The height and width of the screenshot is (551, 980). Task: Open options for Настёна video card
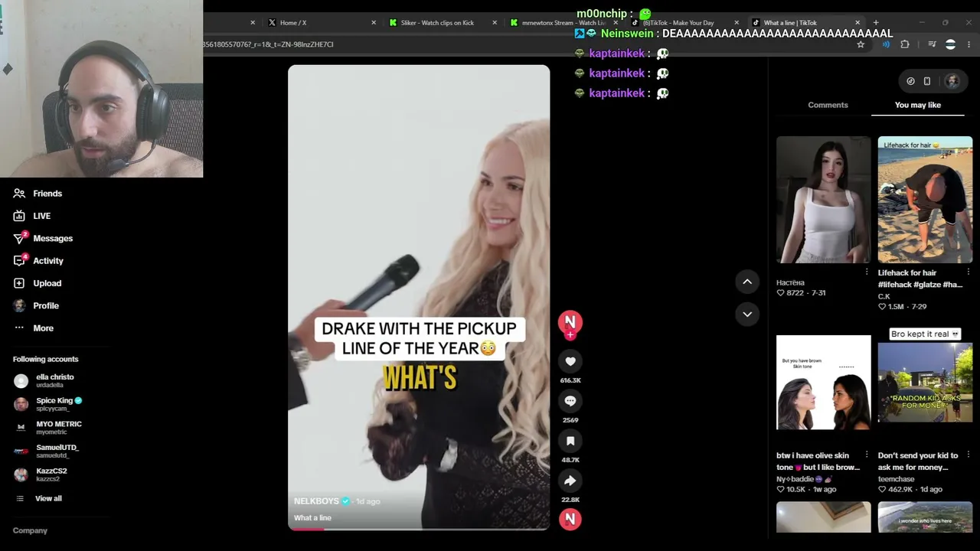point(867,272)
